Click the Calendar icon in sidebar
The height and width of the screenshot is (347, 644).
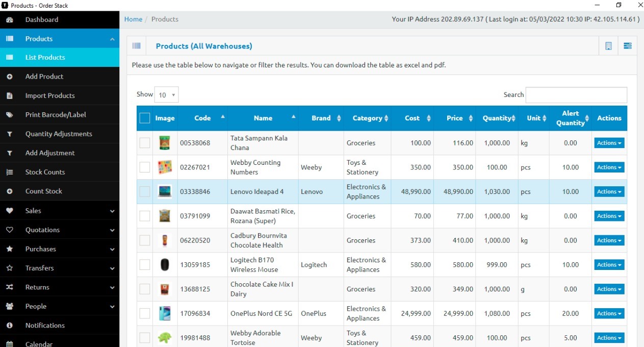pyautogui.click(x=9, y=344)
